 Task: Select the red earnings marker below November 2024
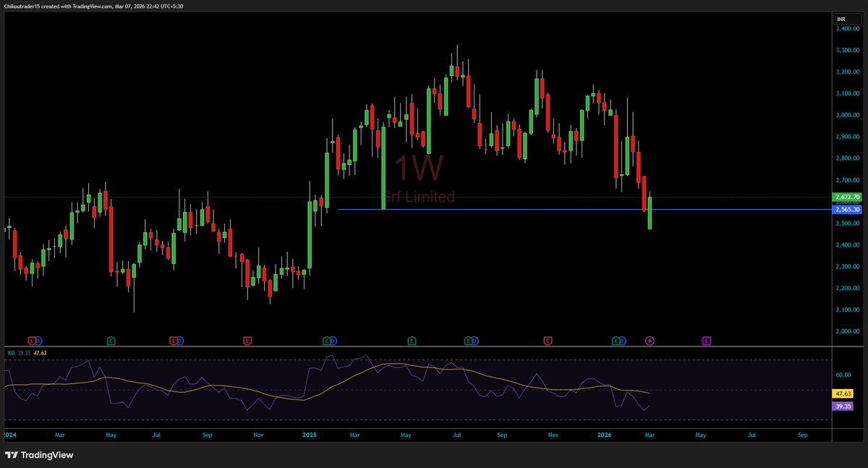pos(246,340)
